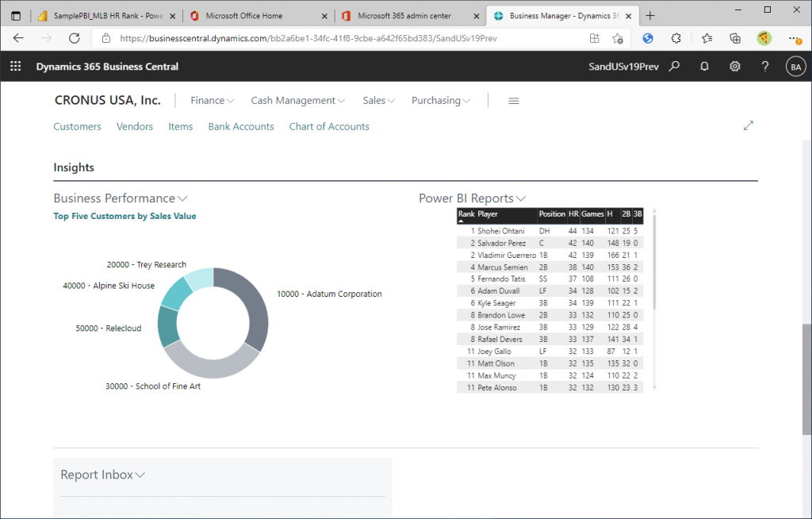Show more navigation via the hamburger menu icon
Screen dimensions: 812x519
pyautogui.click(x=514, y=101)
